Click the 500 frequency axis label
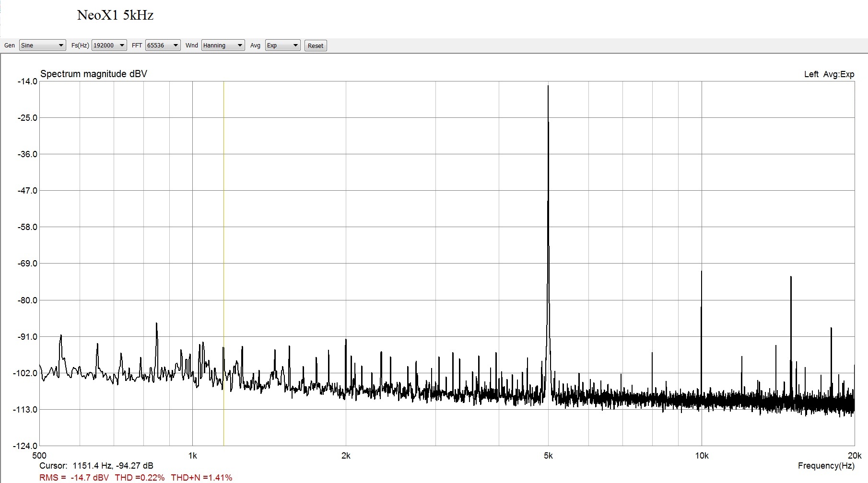The image size is (868, 483). 39,456
